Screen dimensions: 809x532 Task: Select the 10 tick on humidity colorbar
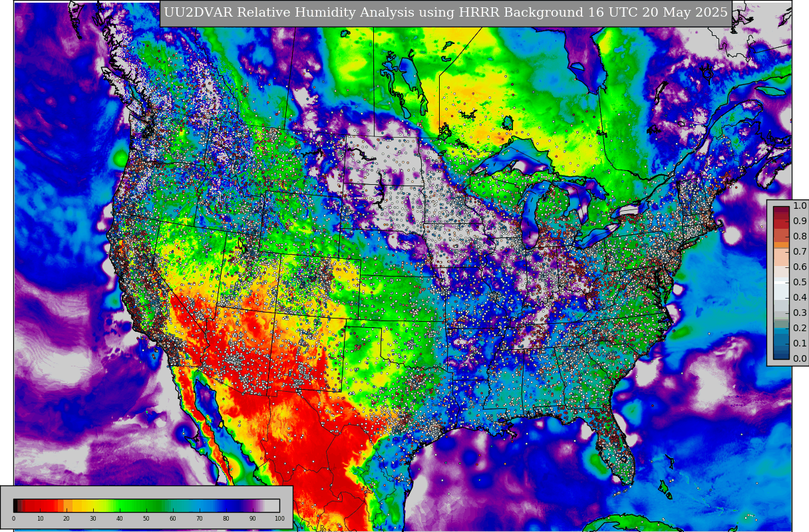pos(40,518)
